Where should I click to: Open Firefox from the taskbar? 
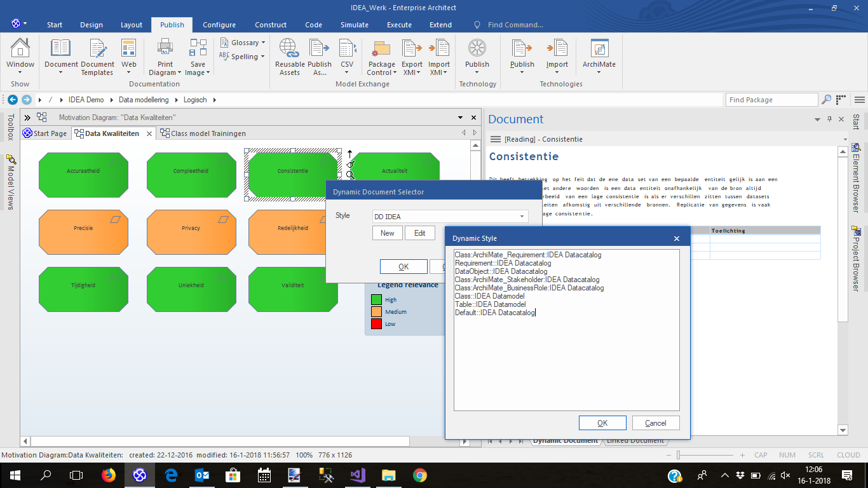tap(109, 475)
